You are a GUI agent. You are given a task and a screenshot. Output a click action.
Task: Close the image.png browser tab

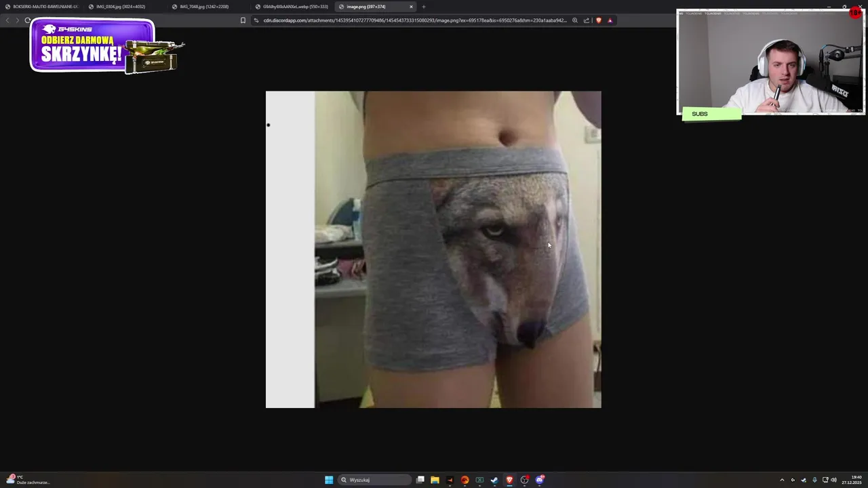pos(411,7)
